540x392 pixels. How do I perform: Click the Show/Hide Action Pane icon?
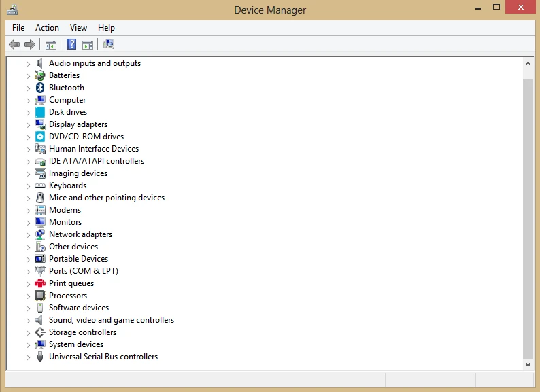click(x=88, y=45)
